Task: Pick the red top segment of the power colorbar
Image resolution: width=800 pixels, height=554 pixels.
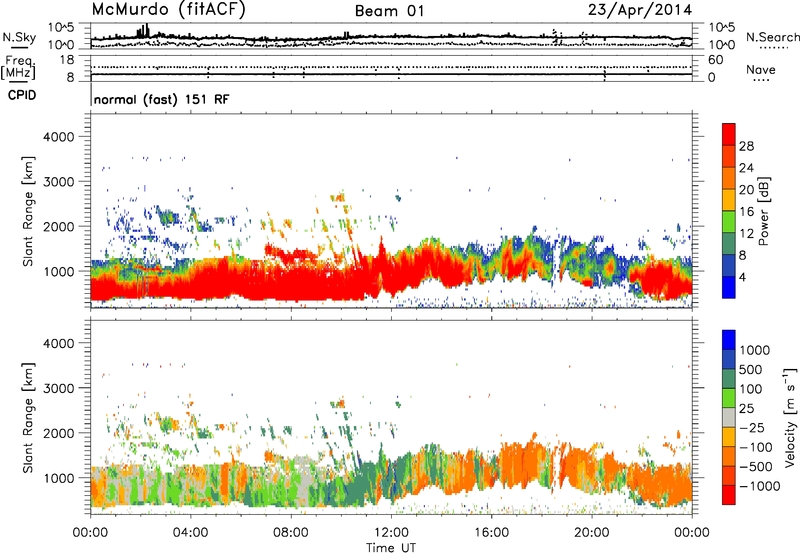Action: point(729,135)
